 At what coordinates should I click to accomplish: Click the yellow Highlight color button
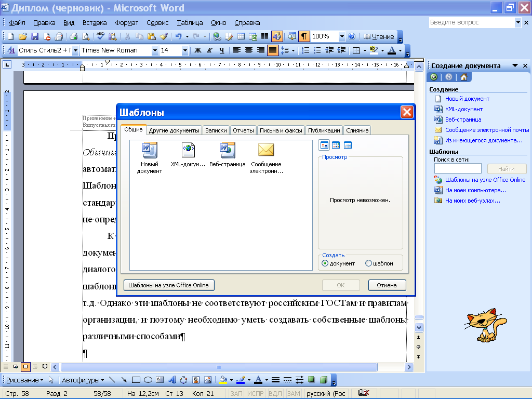pos(374,50)
